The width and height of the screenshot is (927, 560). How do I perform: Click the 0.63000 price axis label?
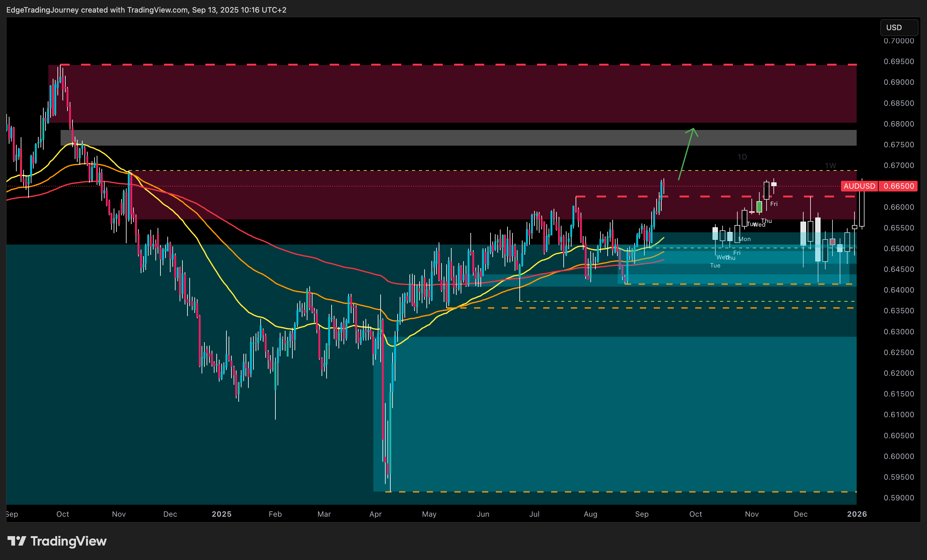[x=899, y=331]
